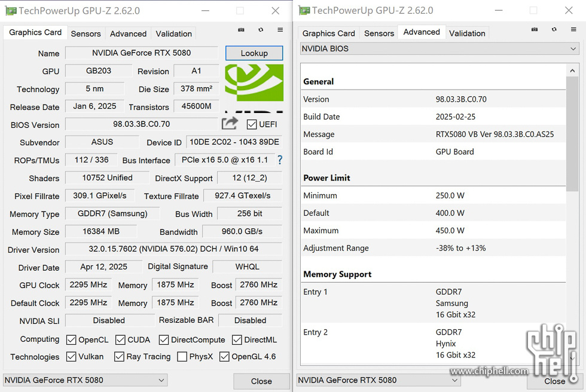586x392 pixels.
Task: Open GPU selector dropdown in left GPU-Z window
Action: coord(85,380)
